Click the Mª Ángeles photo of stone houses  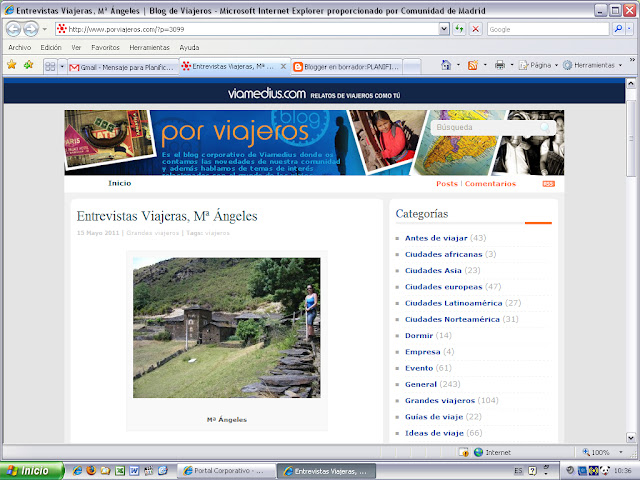click(227, 327)
